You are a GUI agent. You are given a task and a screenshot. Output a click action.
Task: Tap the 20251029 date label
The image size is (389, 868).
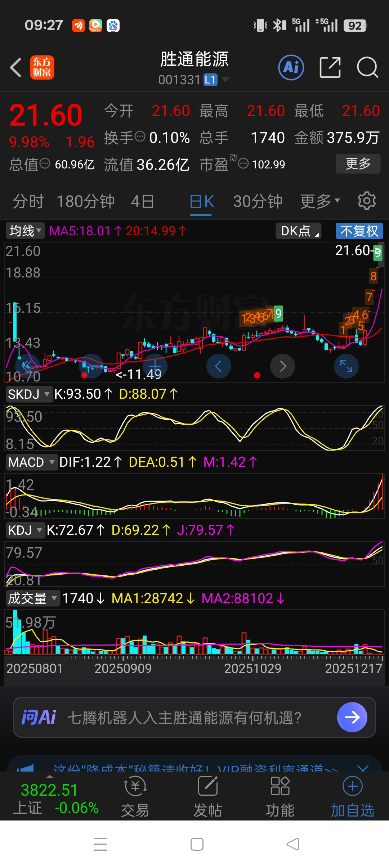pos(253,668)
